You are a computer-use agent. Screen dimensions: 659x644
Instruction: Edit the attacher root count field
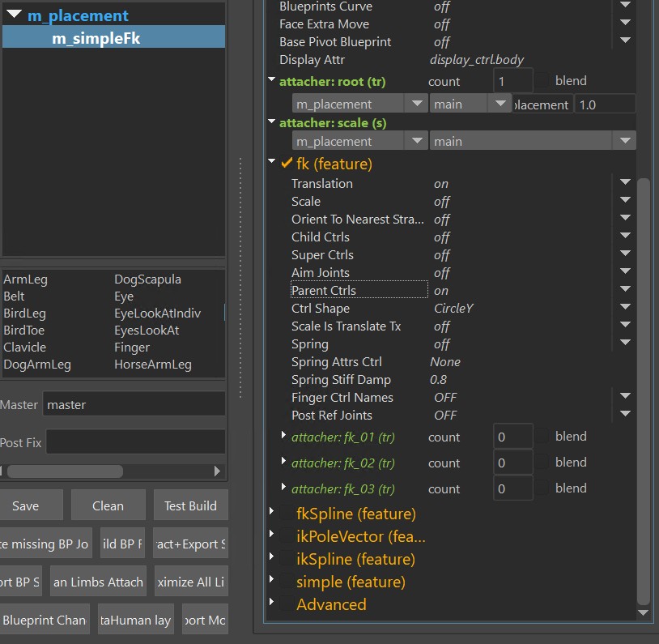coord(513,81)
